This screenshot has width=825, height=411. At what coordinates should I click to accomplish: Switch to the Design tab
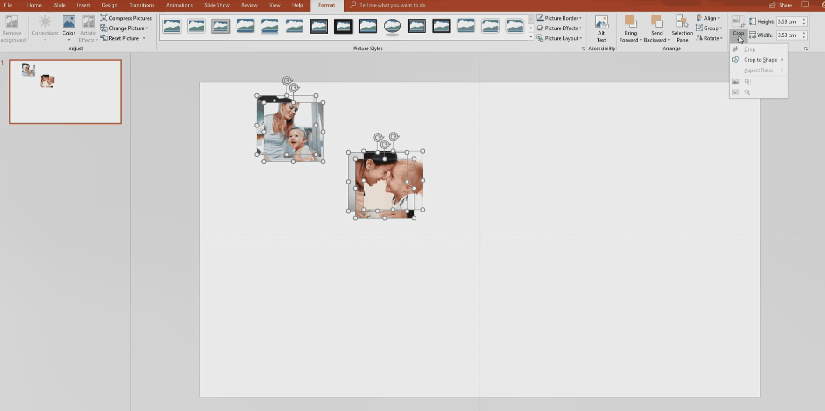coord(109,5)
